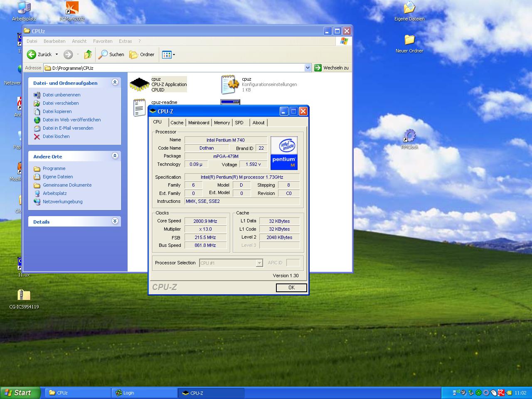Viewport: 532px width, 399px height.
Task: Switch to the CPU-Z taskbar button
Action: [211, 393]
